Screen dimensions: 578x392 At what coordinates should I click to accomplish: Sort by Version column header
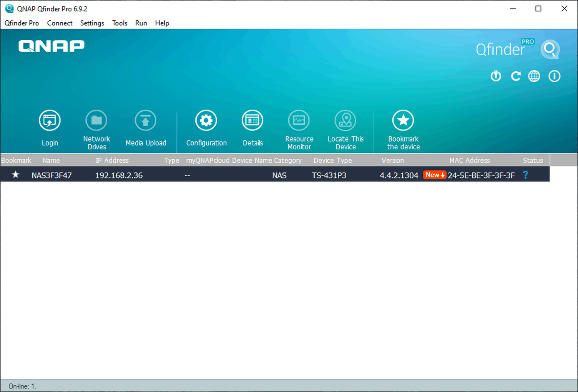click(393, 160)
